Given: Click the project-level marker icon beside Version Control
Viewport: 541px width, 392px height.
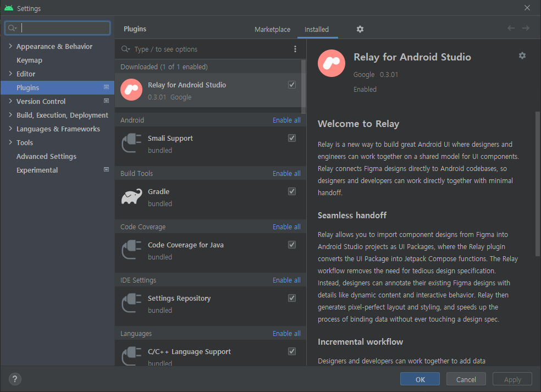Looking at the screenshot, I should (106, 101).
